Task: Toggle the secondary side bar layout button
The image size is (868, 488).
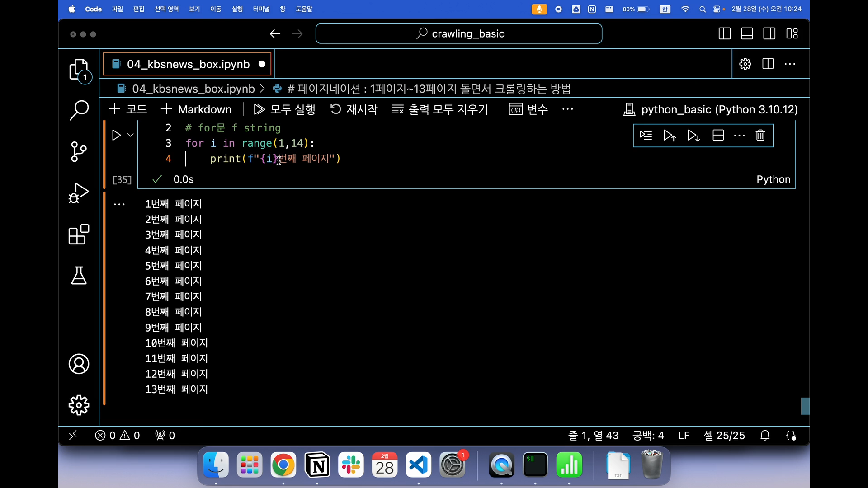Action: click(x=769, y=34)
